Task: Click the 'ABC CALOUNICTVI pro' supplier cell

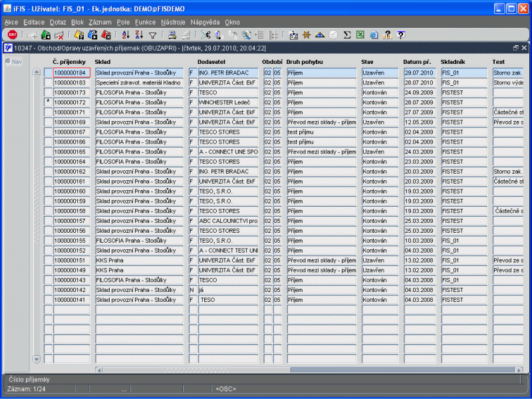Action: click(x=228, y=221)
